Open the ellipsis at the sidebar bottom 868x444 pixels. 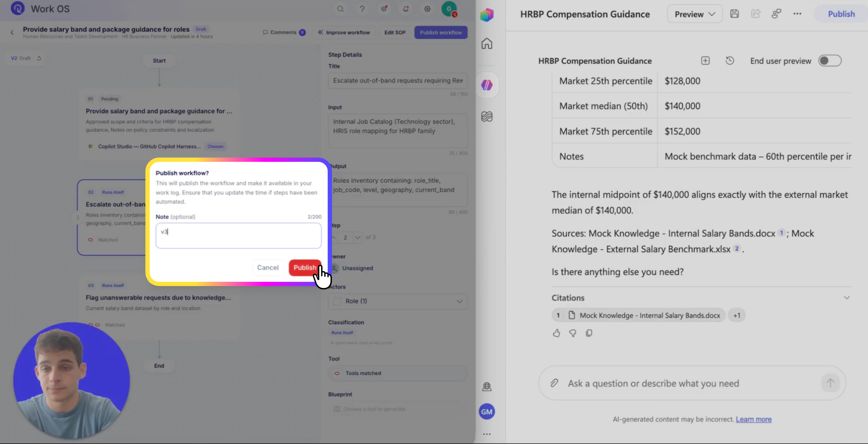tap(487, 434)
